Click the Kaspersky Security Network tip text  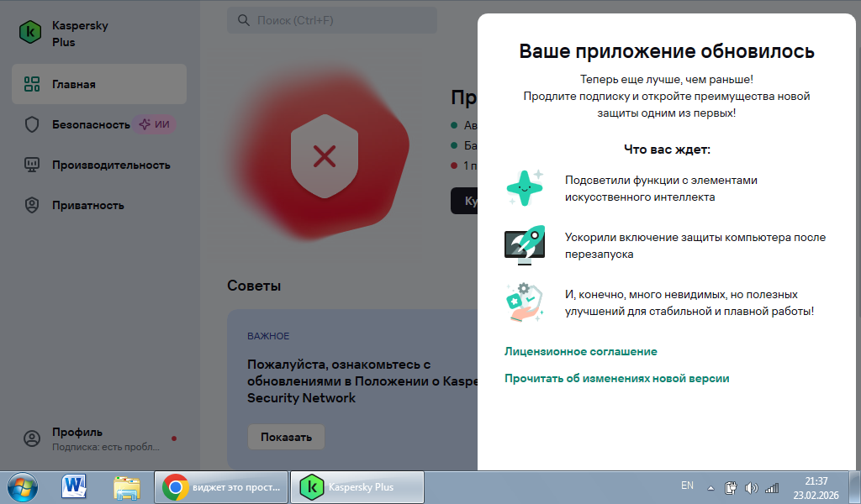pyautogui.click(x=362, y=381)
